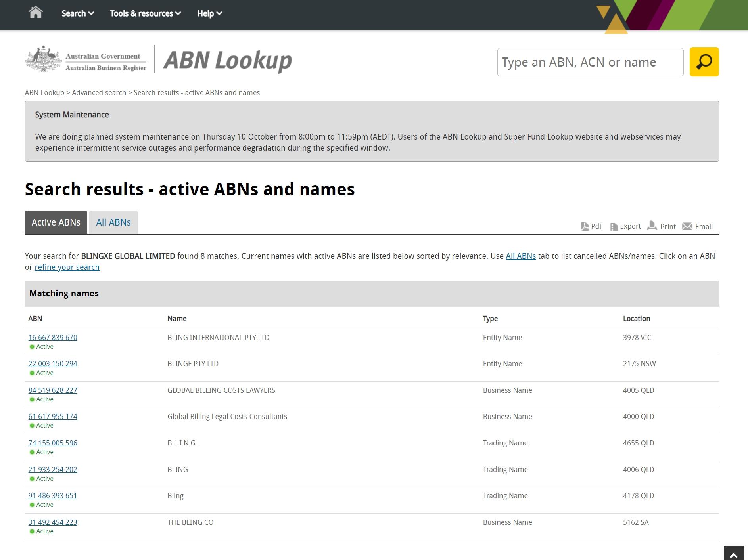Focus the ABN, ACN or name search field

[590, 62]
